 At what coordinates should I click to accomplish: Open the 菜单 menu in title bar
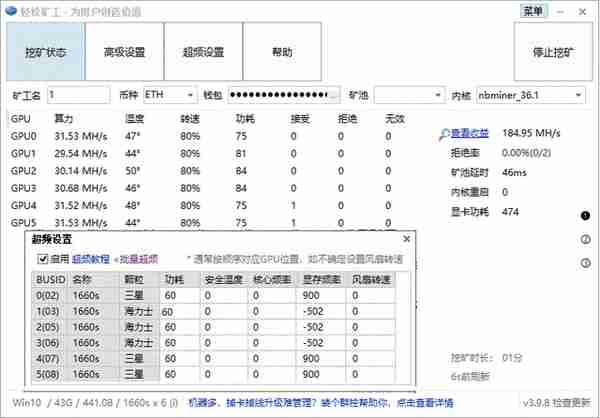[x=533, y=11]
